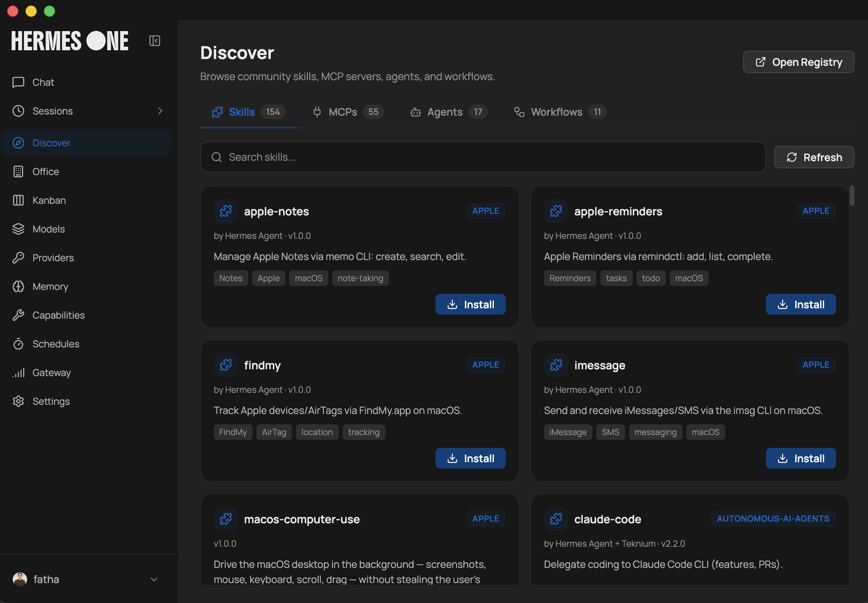Viewport: 868px width, 603px height.
Task: Click the Schedules timer icon
Action: point(18,344)
